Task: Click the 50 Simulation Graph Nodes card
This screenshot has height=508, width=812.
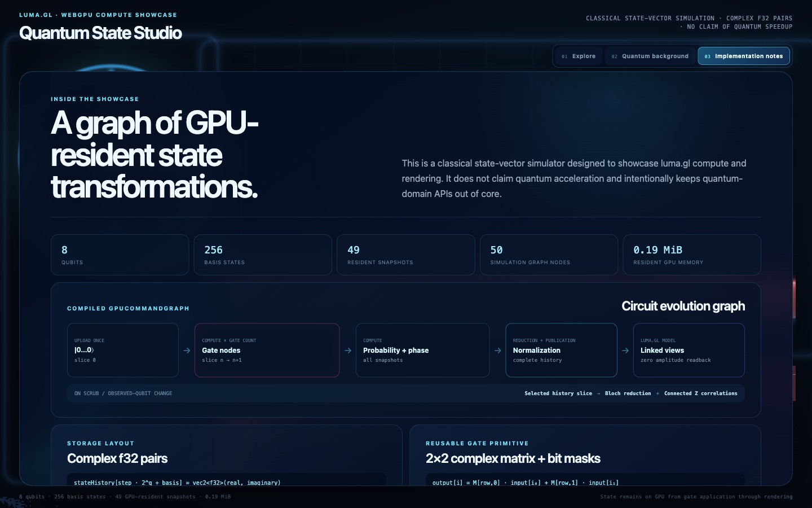Action: [x=549, y=255]
